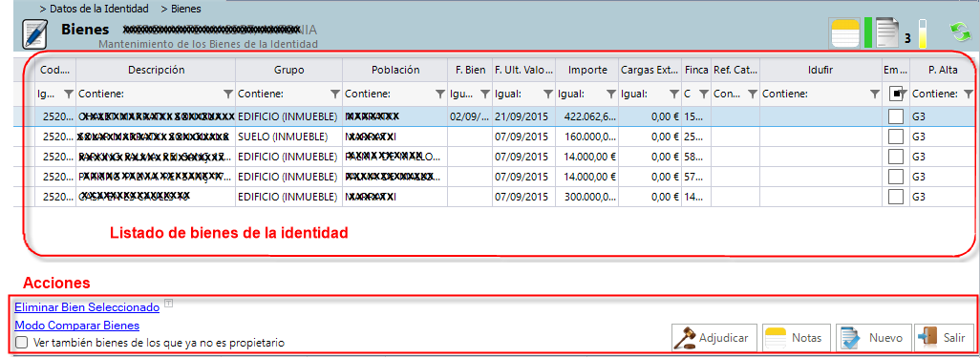Click info icon beside Eliminar Bien Seleccionado

click(x=168, y=304)
